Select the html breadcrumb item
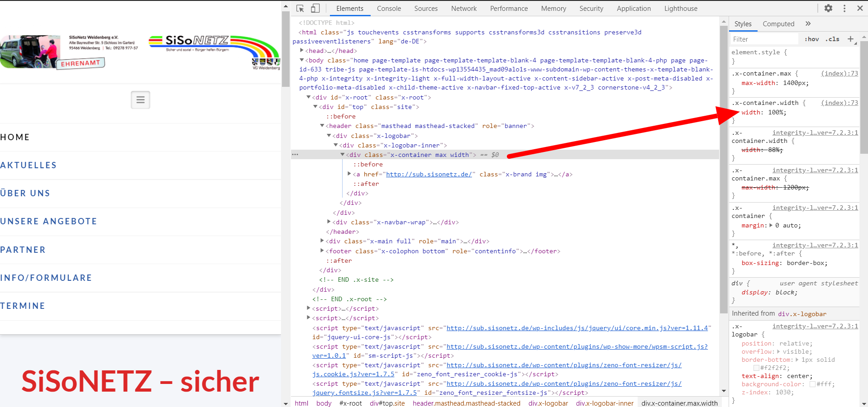868x407 pixels. [301, 403]
